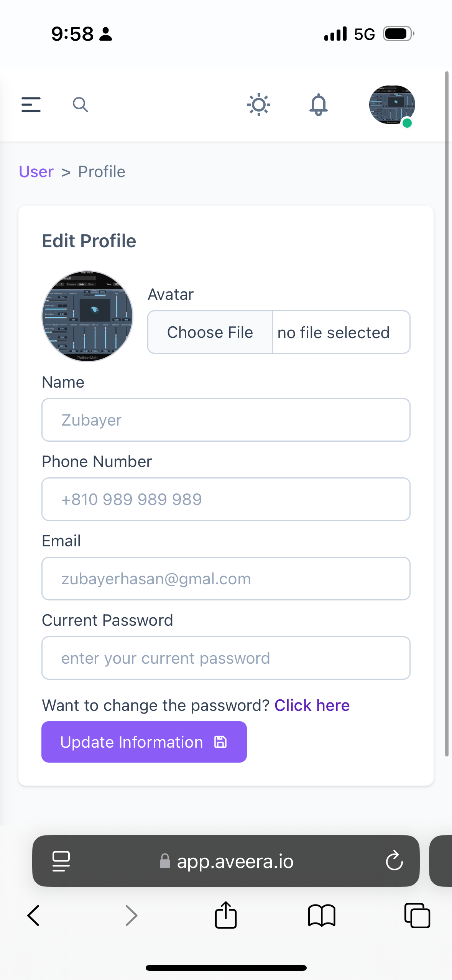The width and height of the screenshot is (452, 980).
Task: Open the Safari share sheet icon
Action: coord(226,915)
